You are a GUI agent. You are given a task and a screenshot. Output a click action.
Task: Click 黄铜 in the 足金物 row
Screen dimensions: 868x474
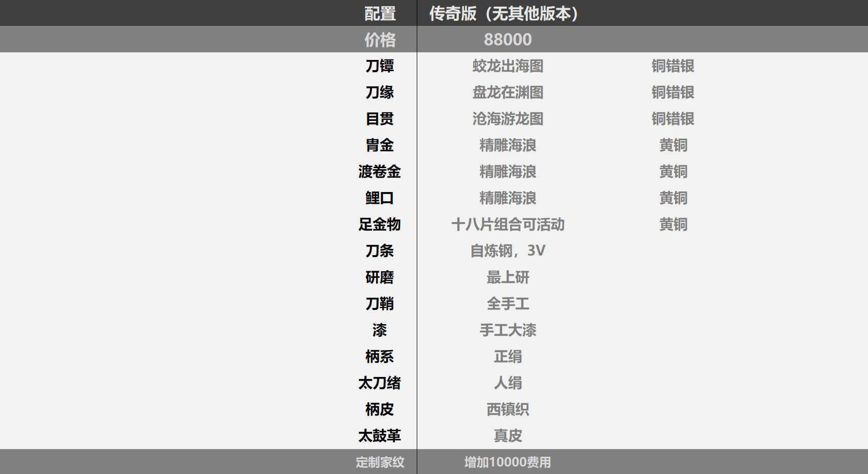click(x=673, y=225)
